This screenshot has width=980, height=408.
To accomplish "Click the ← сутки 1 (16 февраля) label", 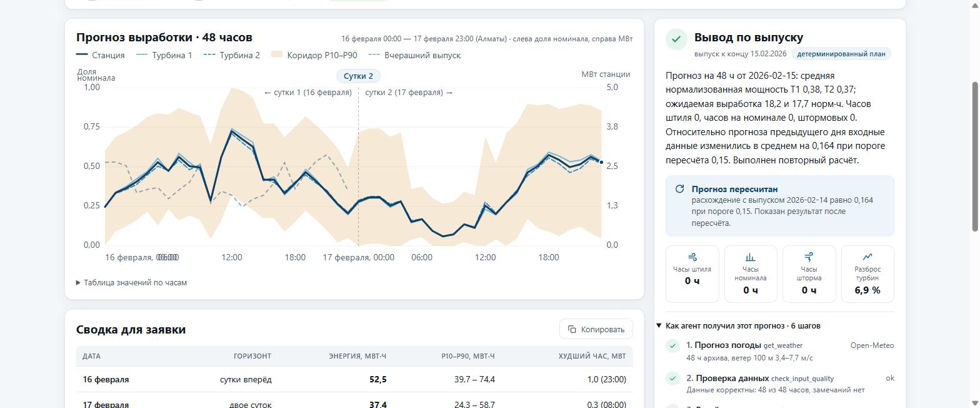I will coord(307,93).
